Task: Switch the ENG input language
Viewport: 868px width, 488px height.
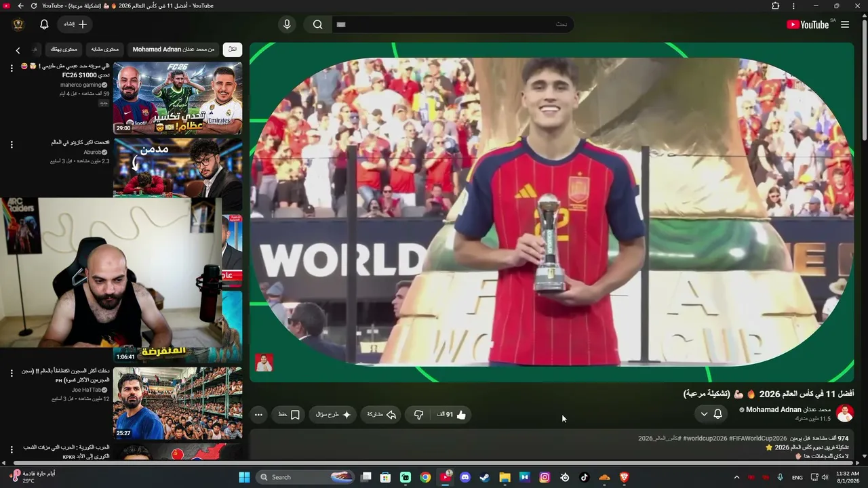Action: click(797, 477)
